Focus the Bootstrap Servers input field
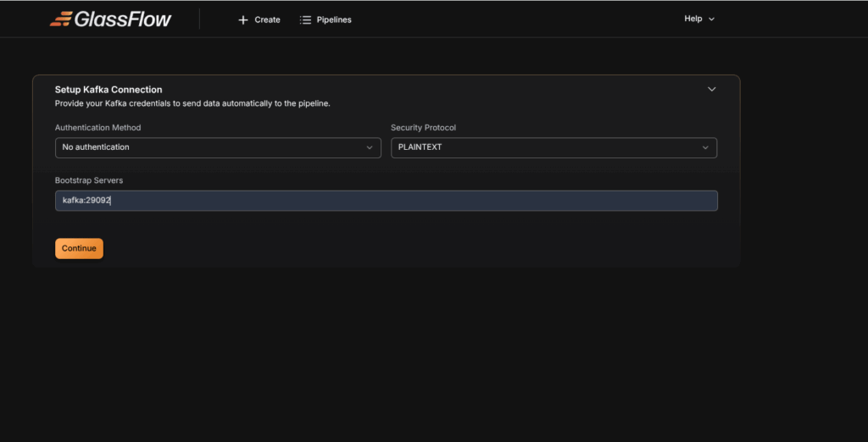Image resolution: width=868 pixels, height=442 pixels. point(386,201)
